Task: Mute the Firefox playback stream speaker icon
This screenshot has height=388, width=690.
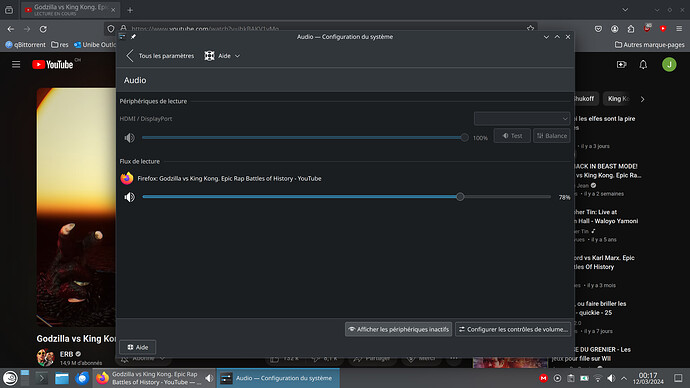Action: (x=129, y=197)
